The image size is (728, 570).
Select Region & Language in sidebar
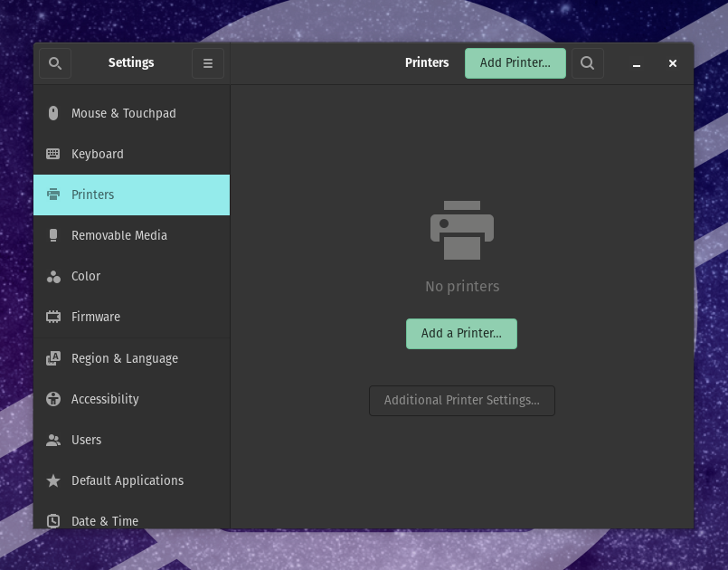[125, 358]
